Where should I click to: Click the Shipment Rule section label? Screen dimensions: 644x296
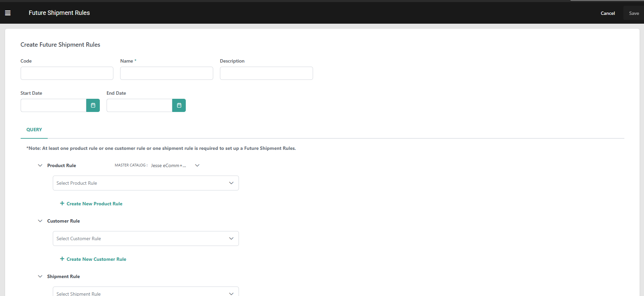coord(64,276)
